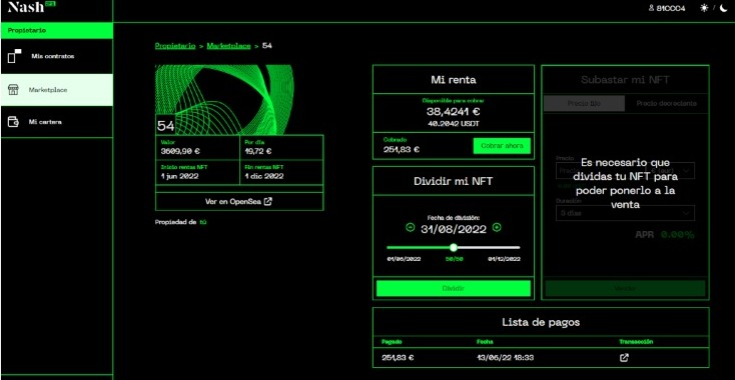Viewport: 735px width, 380px height.
Task: Click the Dividir button
Action: tap(453, 288)
